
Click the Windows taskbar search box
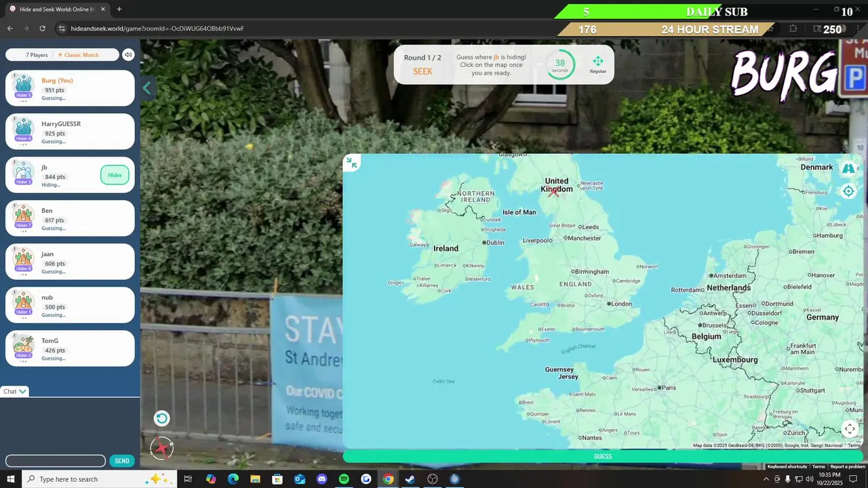point(99,479)
